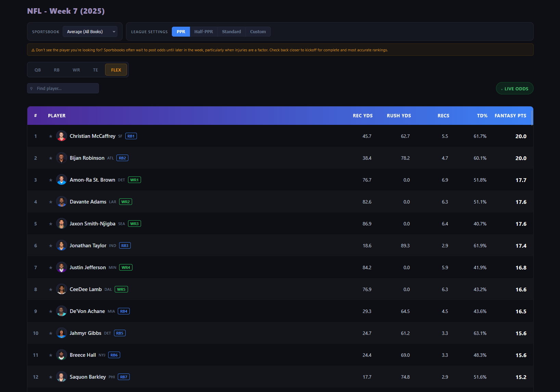Select Custom league settings
560x392 pixels.
point(258,31)
